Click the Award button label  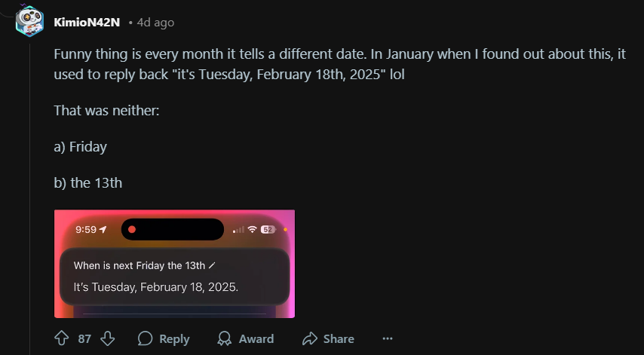click(x=256, y=338)
